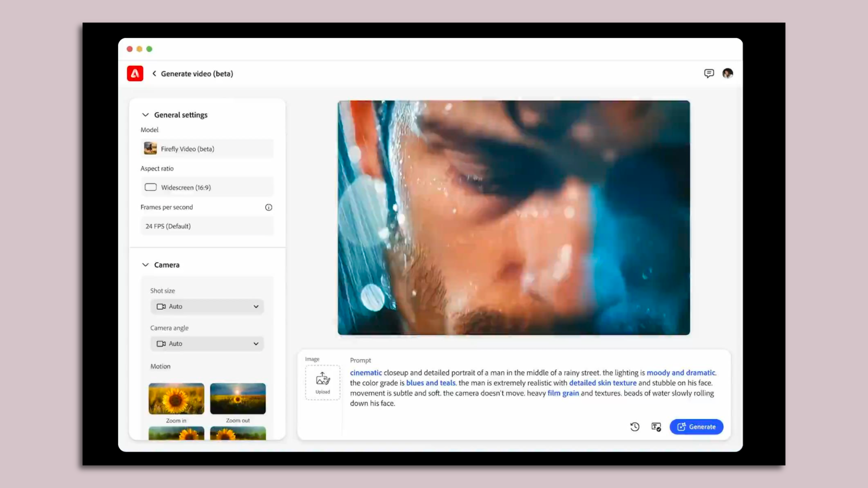Click the text prompt check icon near Generate

(656, 427)
